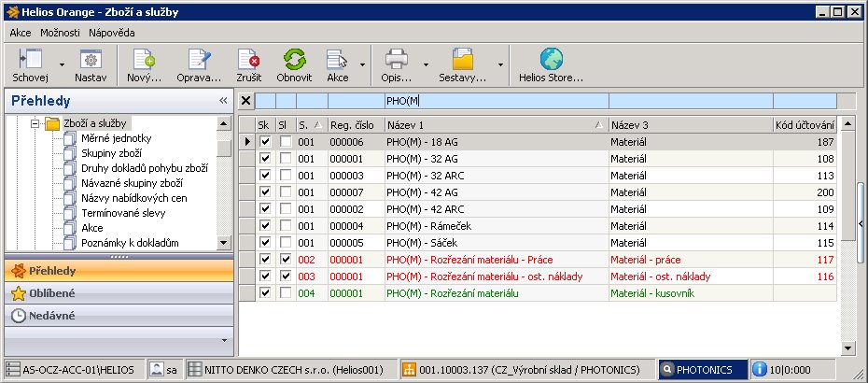Click the Název 3 filter field

(691, 101)
